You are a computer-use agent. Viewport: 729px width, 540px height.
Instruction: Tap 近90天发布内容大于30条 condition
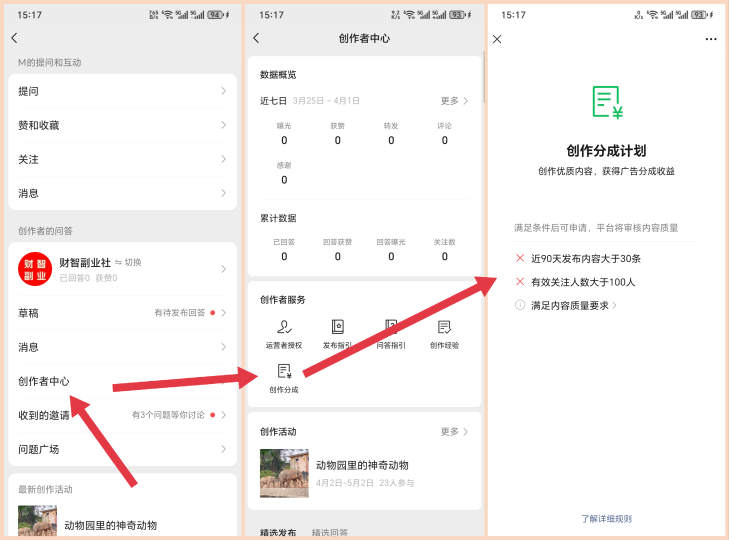coord(586,259)
